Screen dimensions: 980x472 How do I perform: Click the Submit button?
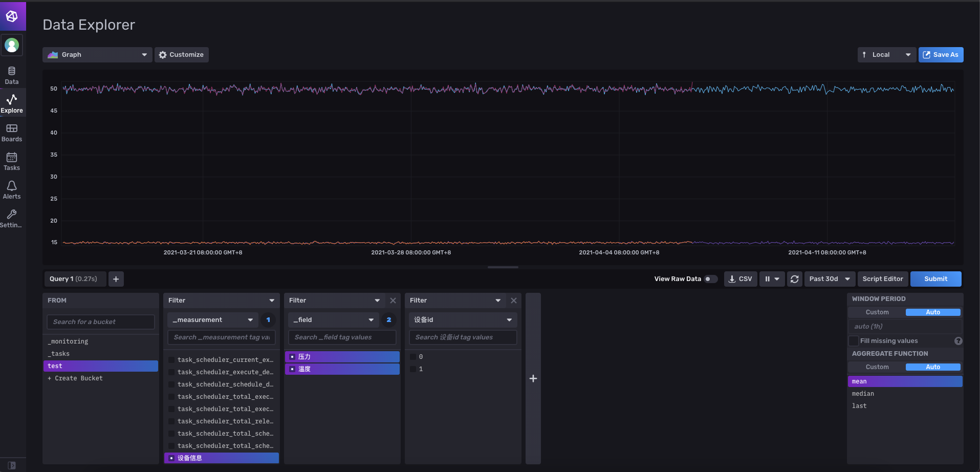click(x=936, y=279)
